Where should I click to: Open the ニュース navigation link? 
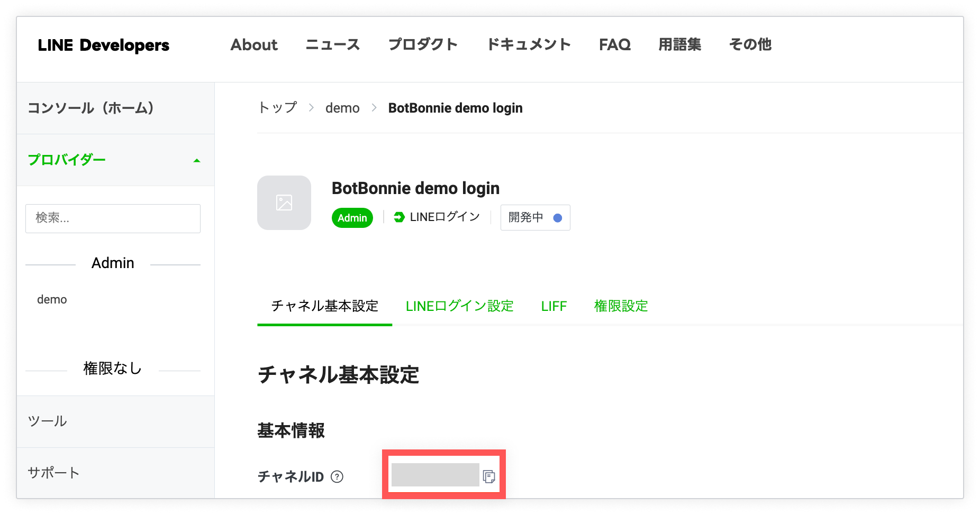[x=333, y=44]
